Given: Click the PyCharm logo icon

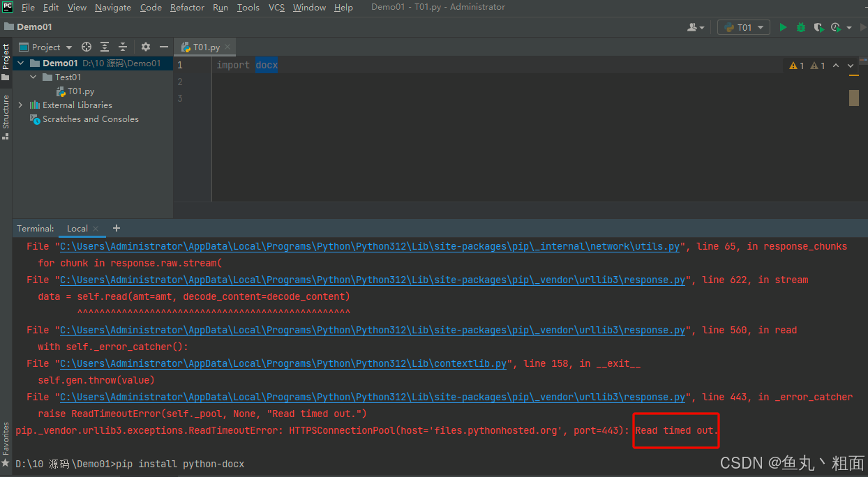Looking at the screenshot, I should (x=8, y=7).
